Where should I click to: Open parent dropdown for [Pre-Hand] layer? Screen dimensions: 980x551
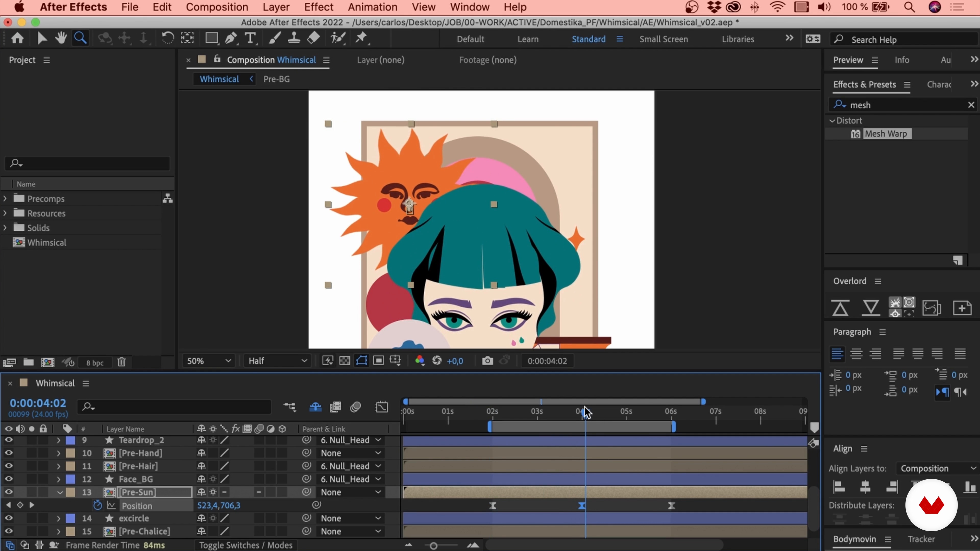pos(350,453)
